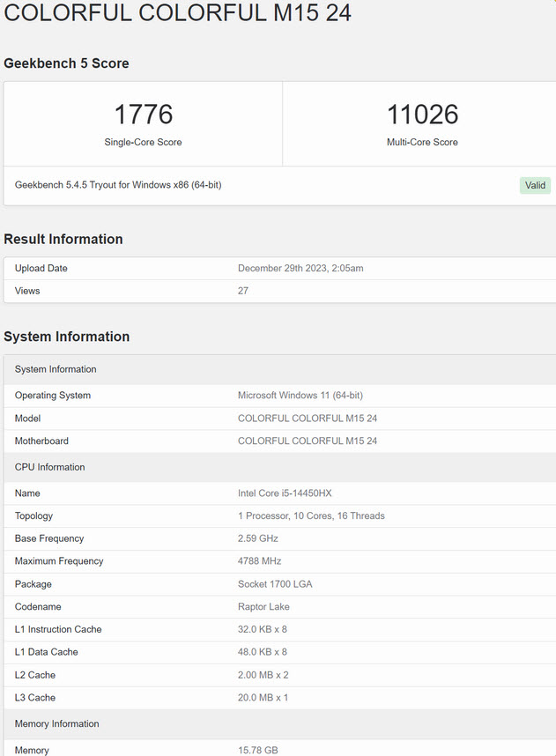556x756 pixels.
Task: Select 1 Processor, 10 Cores, 16 Threads
Action: point(311,515)
